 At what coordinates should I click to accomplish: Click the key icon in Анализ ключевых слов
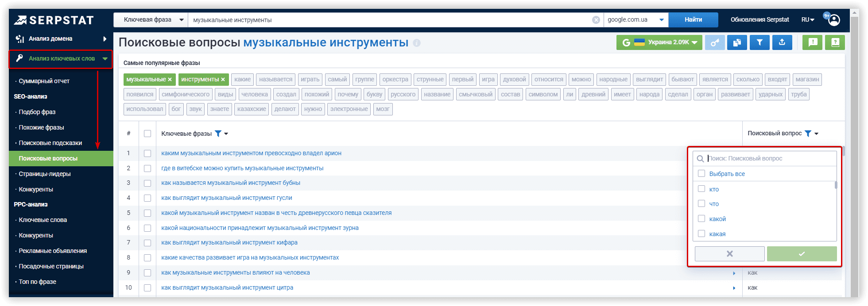click(x=19, y=58)
